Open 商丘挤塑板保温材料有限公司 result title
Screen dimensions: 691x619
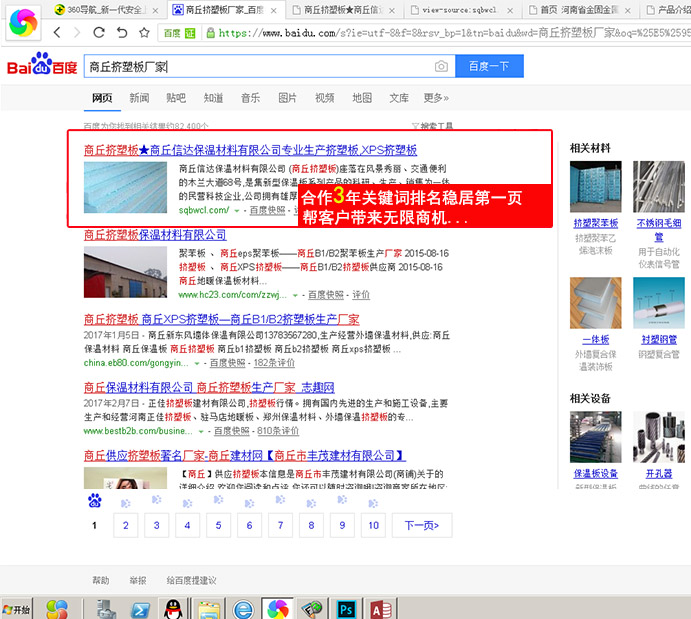[x=155, y=235]
